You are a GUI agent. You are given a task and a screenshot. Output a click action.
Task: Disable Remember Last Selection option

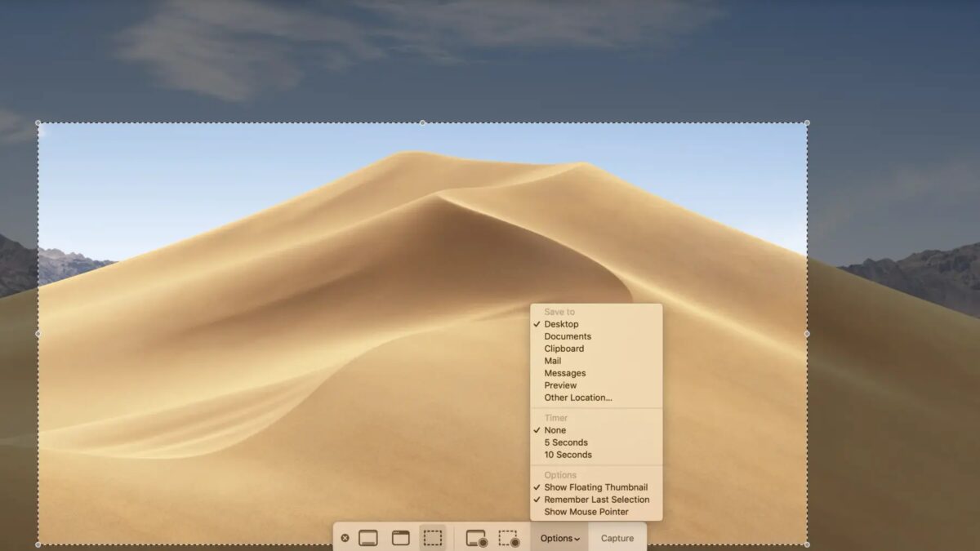(596, 500)
